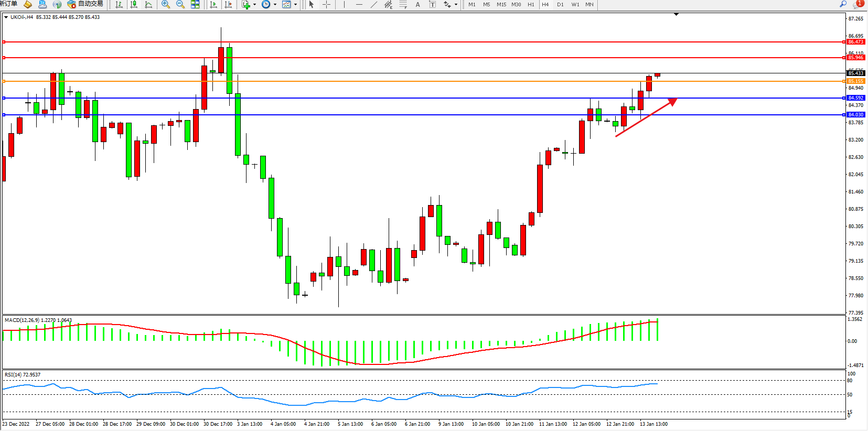The width and height of the screenshot is (868, 431).
Task: Switch to the M15 timeframe
Action: pos(501,5)
